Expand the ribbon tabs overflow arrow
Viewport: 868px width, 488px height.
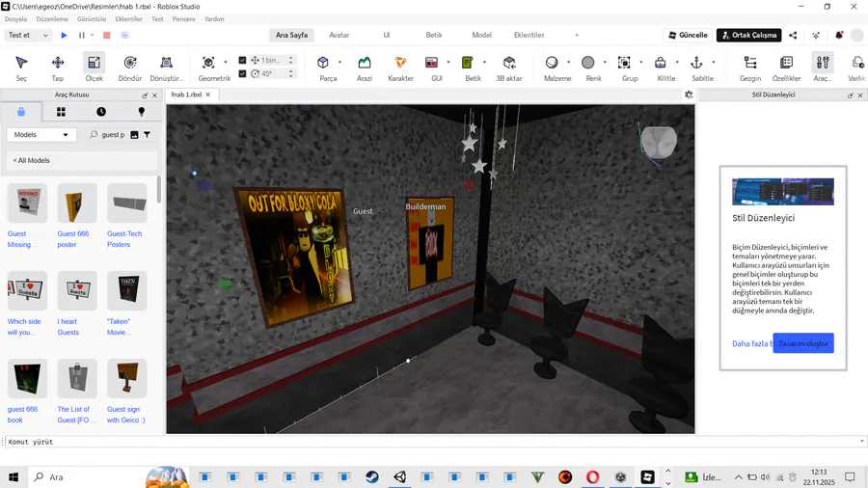click(577, 35)
